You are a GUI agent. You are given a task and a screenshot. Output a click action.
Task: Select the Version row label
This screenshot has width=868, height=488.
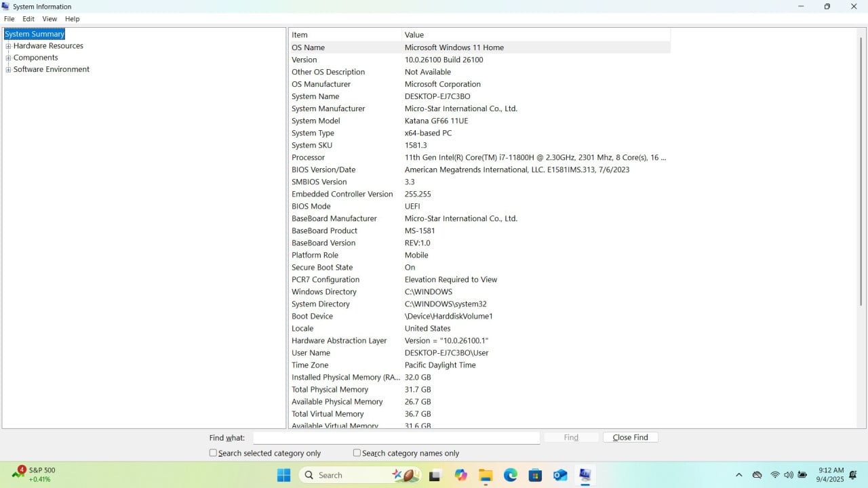[304, 60]
